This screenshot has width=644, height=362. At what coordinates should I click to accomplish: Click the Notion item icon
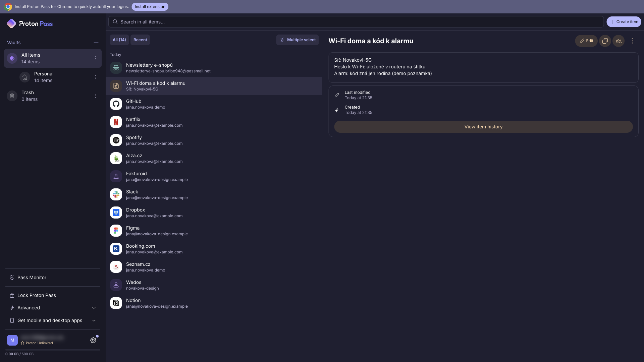tap(116, 303)
